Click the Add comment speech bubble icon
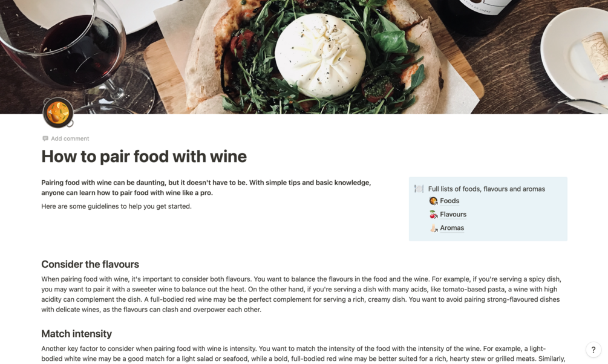608x364 pixels. 45,138
